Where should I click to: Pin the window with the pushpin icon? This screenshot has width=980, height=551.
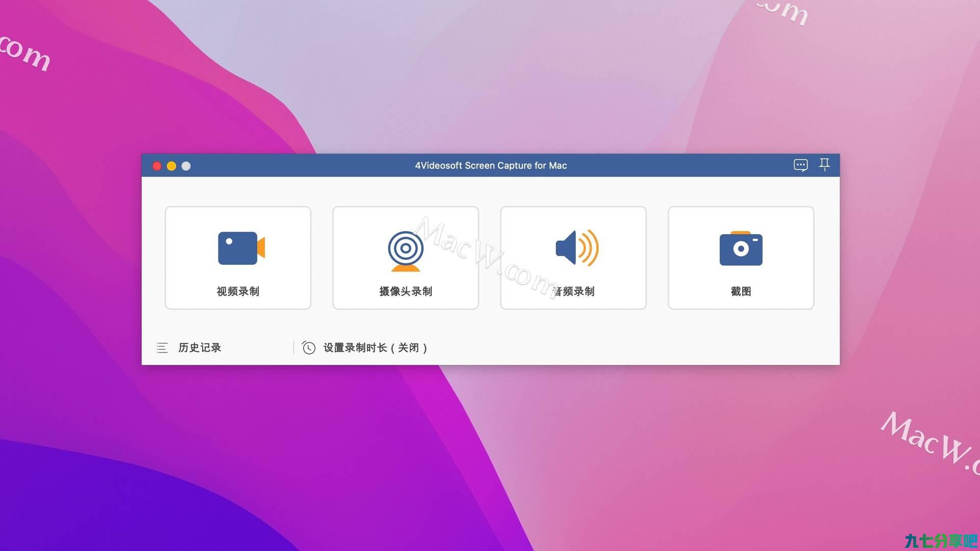(824, 165)
